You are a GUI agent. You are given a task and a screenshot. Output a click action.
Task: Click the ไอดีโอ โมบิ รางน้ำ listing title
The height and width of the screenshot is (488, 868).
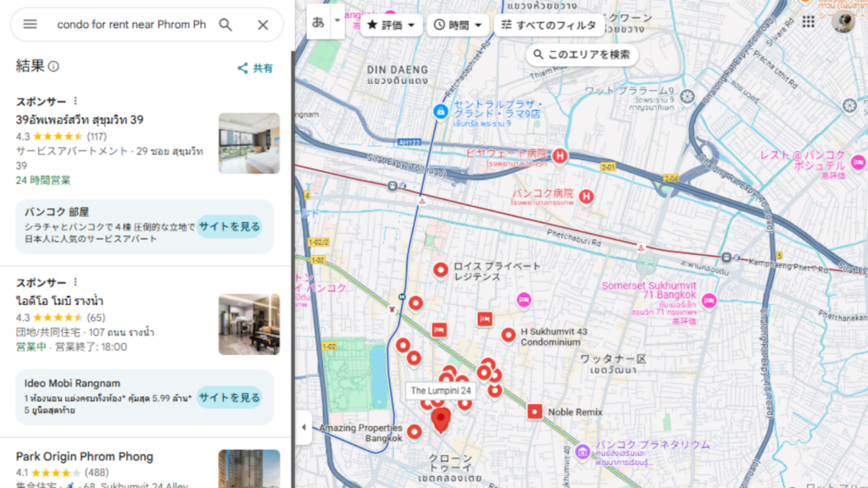(x=59, y=301)
